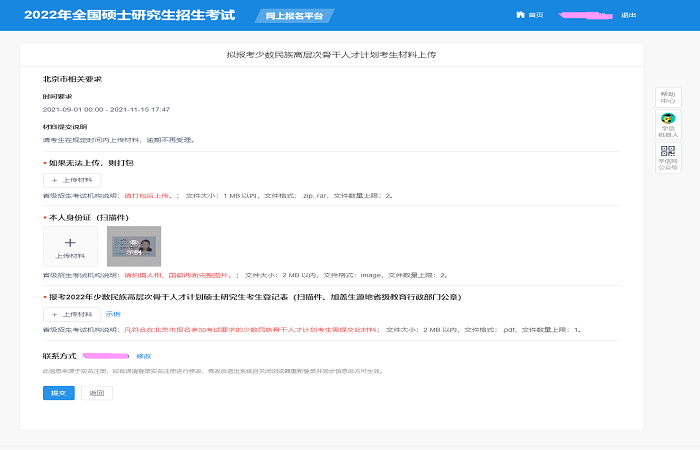The width and height of the screenshot is (700, 450).
Task: Open the sample ID card thumbnail
Action: point(133,246)
